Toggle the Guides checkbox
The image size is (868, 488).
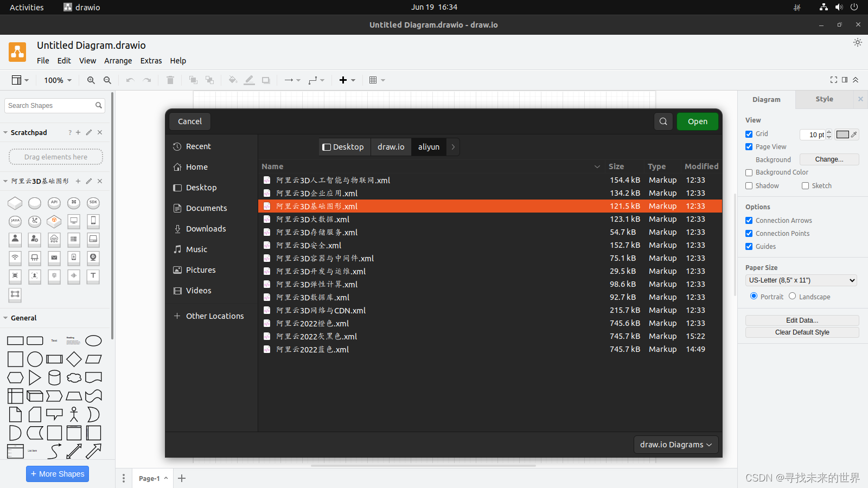coord(749,247)
